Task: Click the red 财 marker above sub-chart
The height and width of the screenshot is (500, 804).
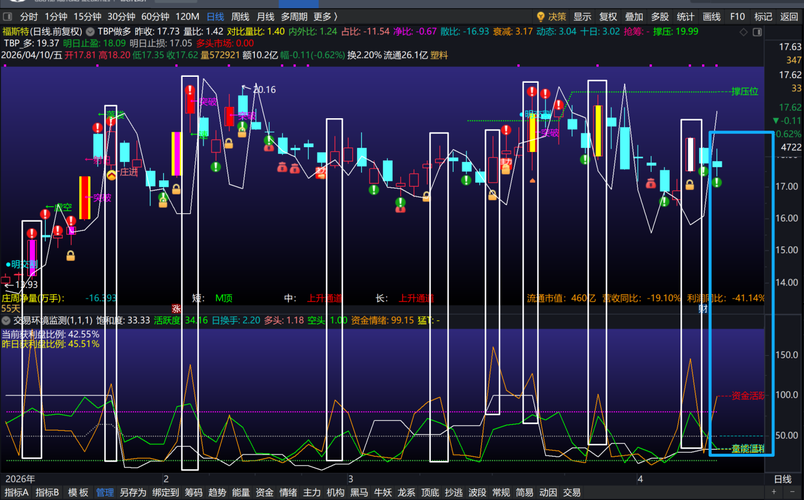Action: tap(703, 309)
